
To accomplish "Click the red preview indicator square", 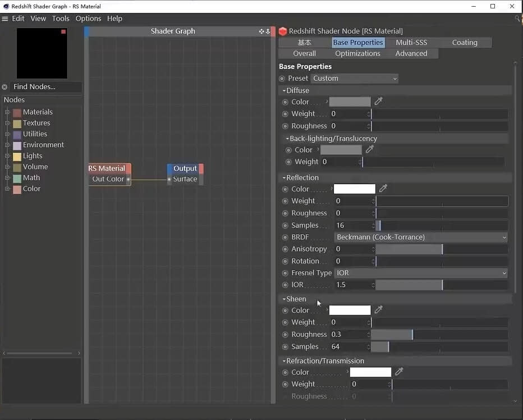I will click(x=63, y=31).
